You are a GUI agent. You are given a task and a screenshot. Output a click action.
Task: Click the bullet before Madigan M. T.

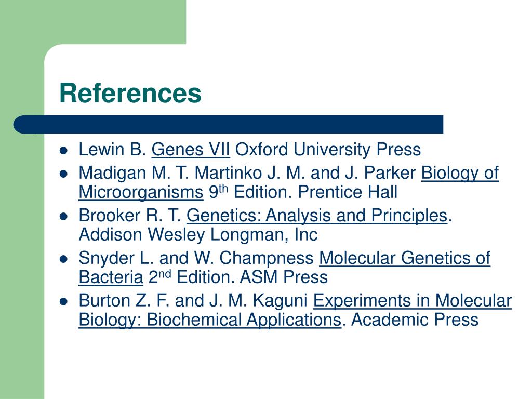coord(63,174)
